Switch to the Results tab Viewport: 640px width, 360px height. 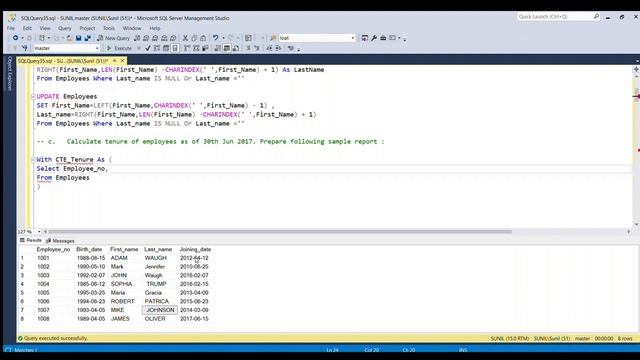click(31, 240)
